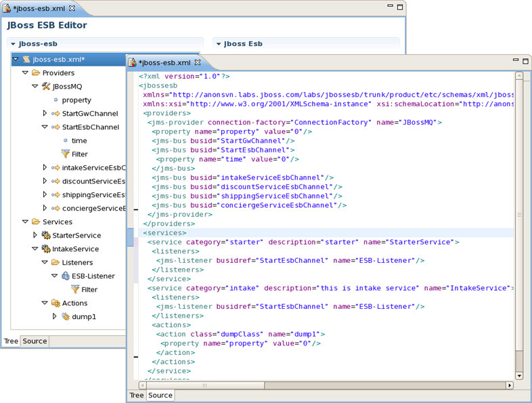532x403 pixels.
Task: Click the StartGwChannel bus arrow icon
Action: [x=56, y=113]
